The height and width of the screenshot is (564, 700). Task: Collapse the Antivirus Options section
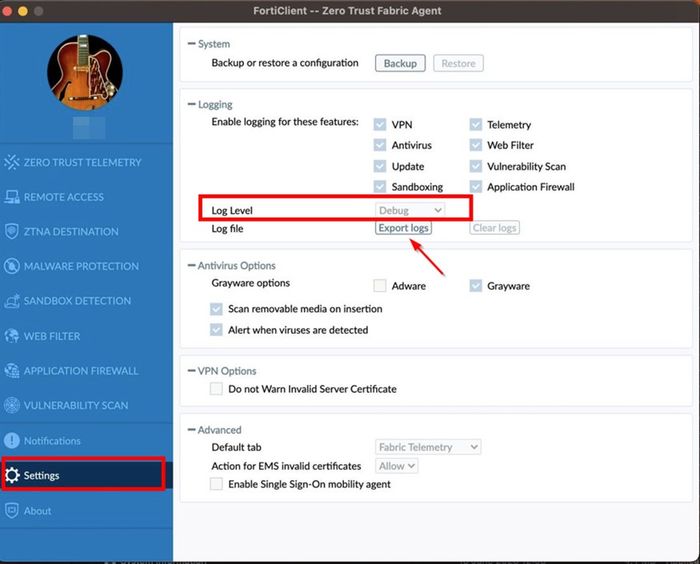192,265
